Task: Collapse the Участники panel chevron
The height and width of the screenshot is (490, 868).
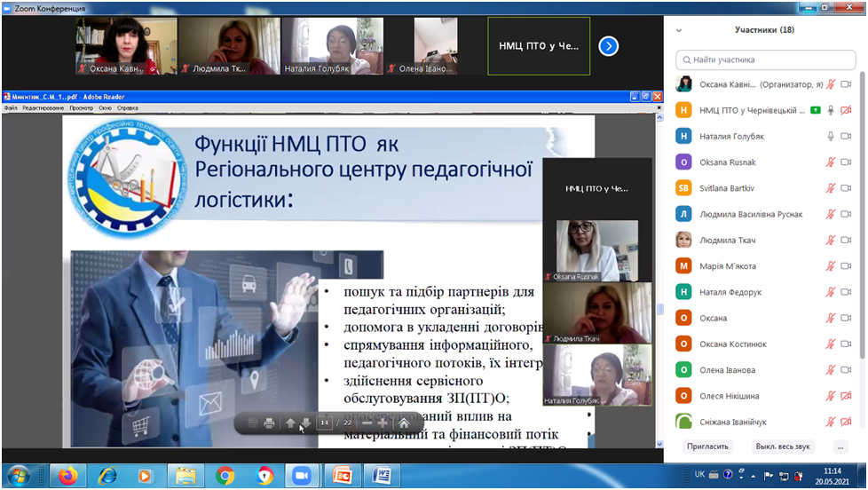Action: [679, 30]
